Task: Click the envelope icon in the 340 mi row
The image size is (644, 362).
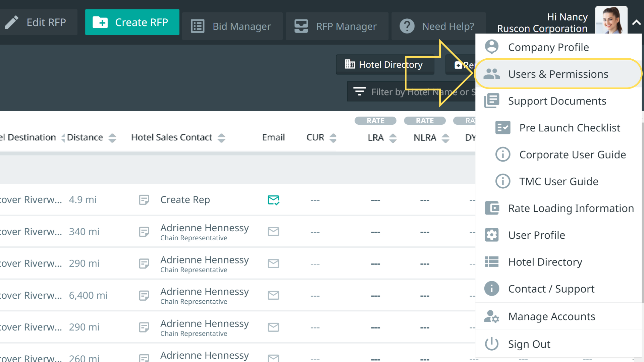Action: 273,232
